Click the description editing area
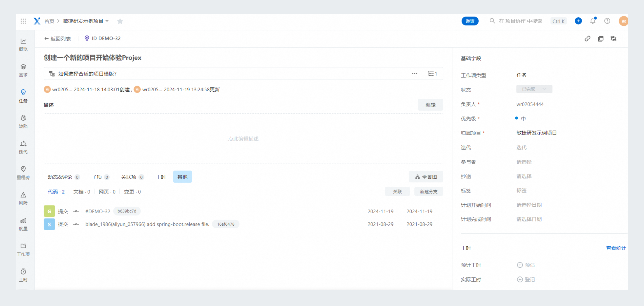 click(243, 139)
